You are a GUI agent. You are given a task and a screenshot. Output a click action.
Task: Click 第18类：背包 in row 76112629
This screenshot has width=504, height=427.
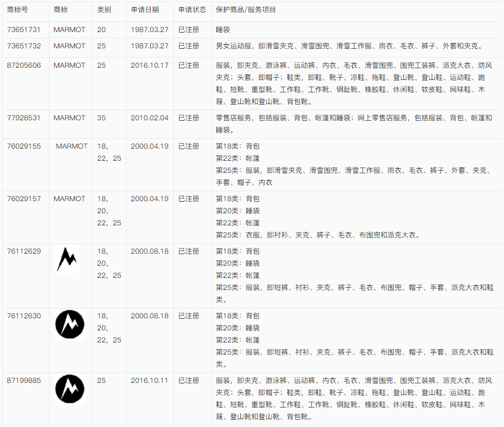tap(237, 251)
